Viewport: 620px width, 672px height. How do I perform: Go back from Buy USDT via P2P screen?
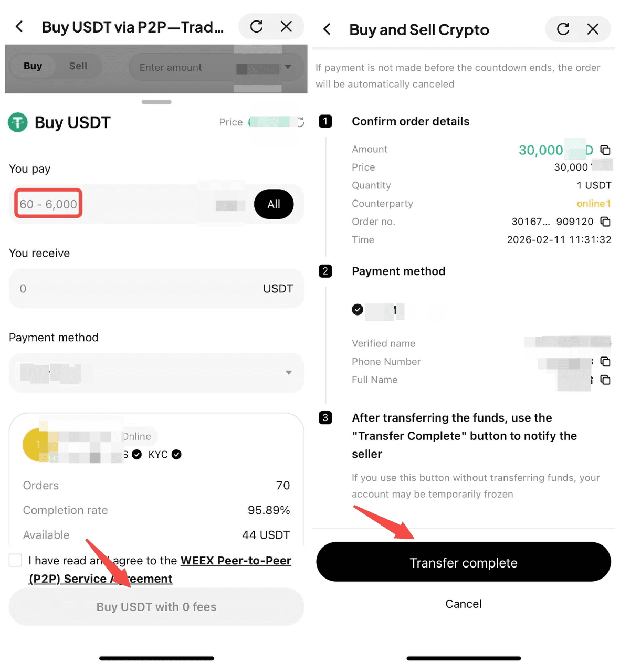tap(19, 27)
